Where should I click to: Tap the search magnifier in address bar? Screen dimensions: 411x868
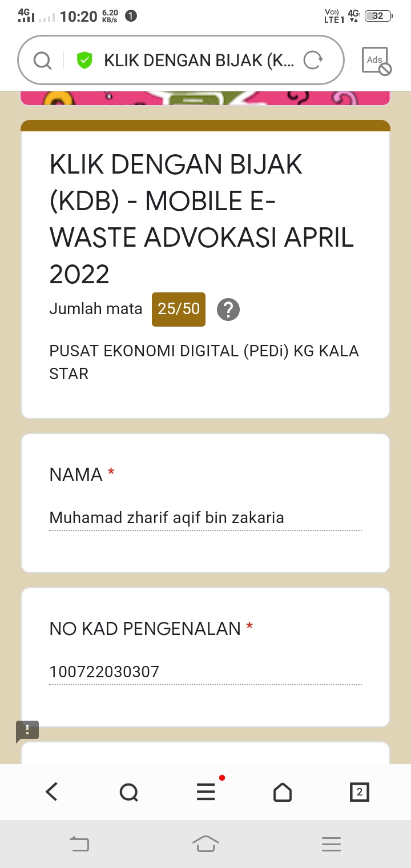[x=42, y=60]
